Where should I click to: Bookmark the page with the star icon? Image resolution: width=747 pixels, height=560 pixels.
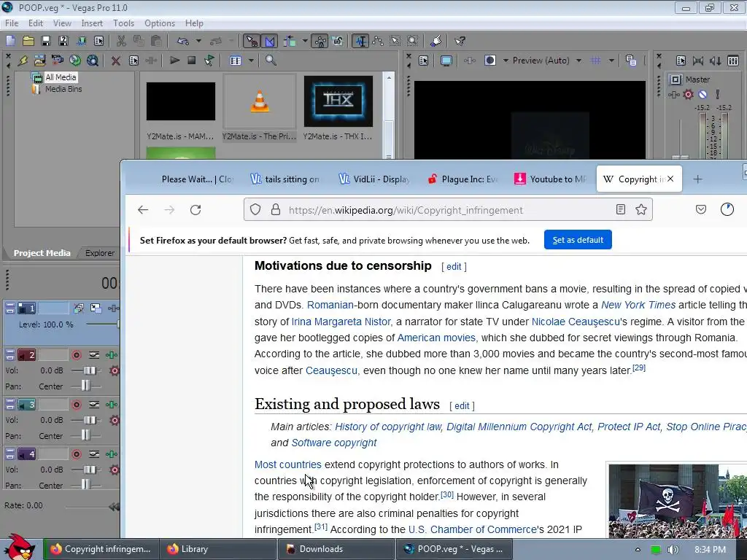(641, 209)
